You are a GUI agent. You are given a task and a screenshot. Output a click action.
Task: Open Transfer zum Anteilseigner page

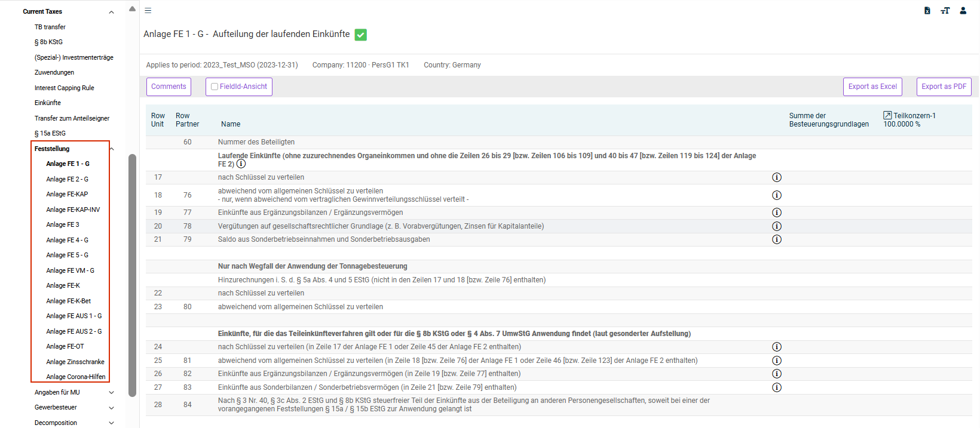72,118
